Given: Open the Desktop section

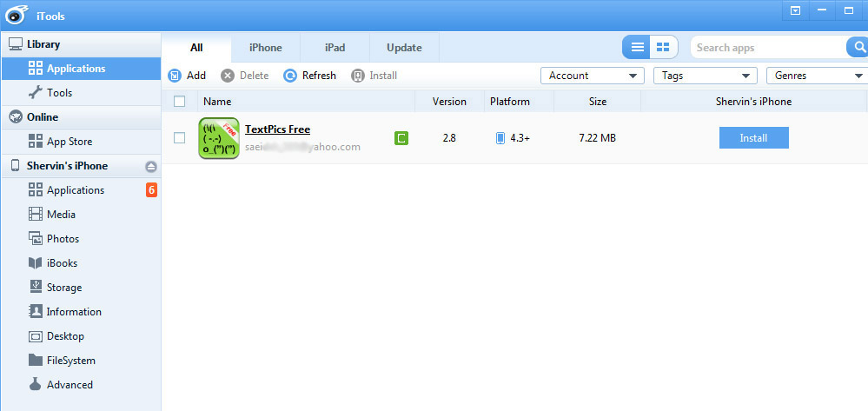Looking at the screenshot, I should [x=81, y=336].
